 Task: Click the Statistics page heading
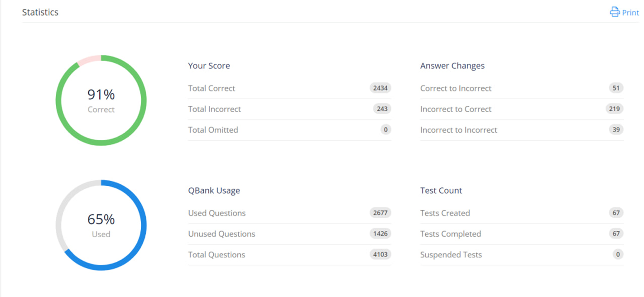(x=40, y=12)
